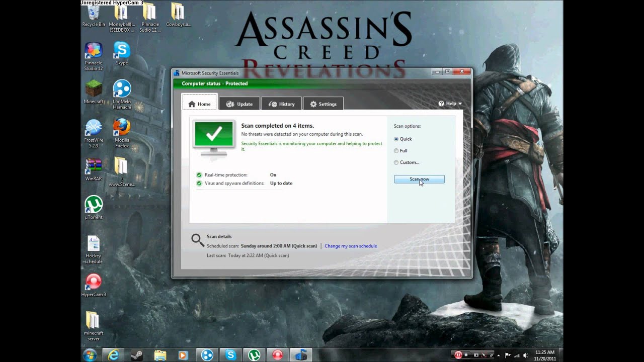Open Steam from the taskbar
Screen dimensions: 644x362
point(136,355)
